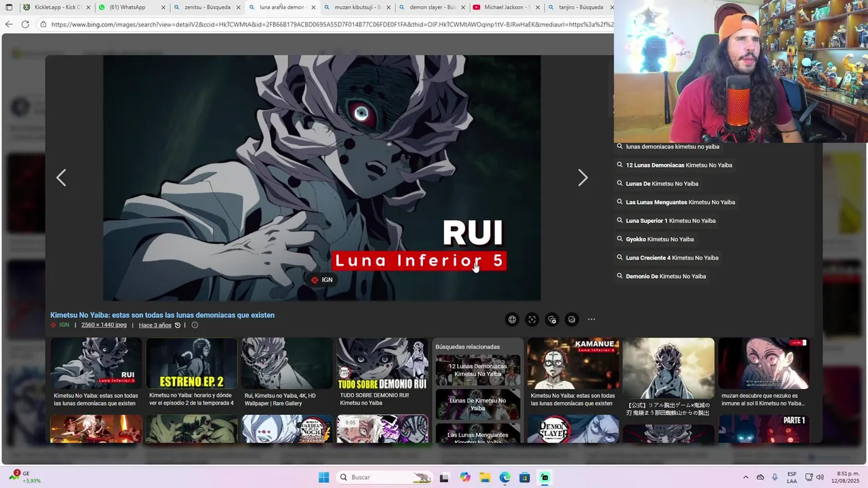Open the GE stock widget on the taskbar
Screen dimensions: 868x488
(x=24, y=477)
